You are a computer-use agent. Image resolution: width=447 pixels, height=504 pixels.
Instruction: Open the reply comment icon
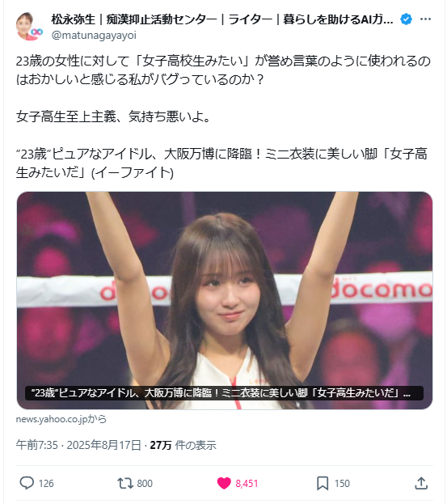(27, 483)
